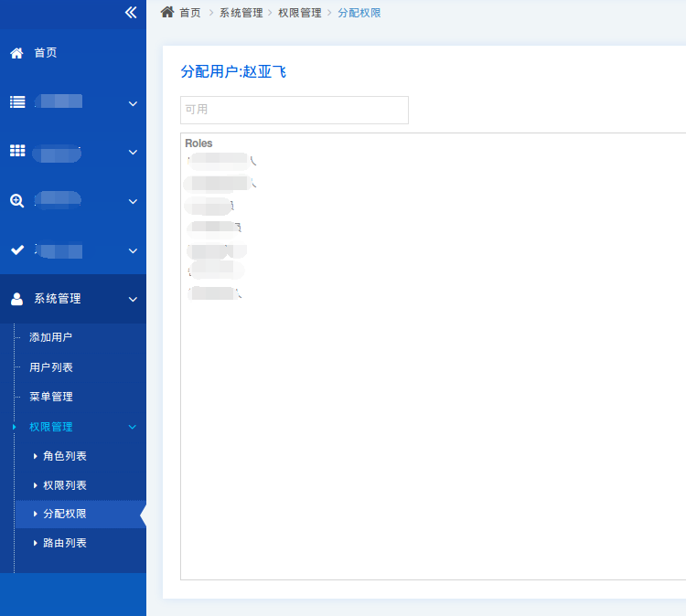
Task: Click the home icon in sidebar
Action: pos(16,53)
